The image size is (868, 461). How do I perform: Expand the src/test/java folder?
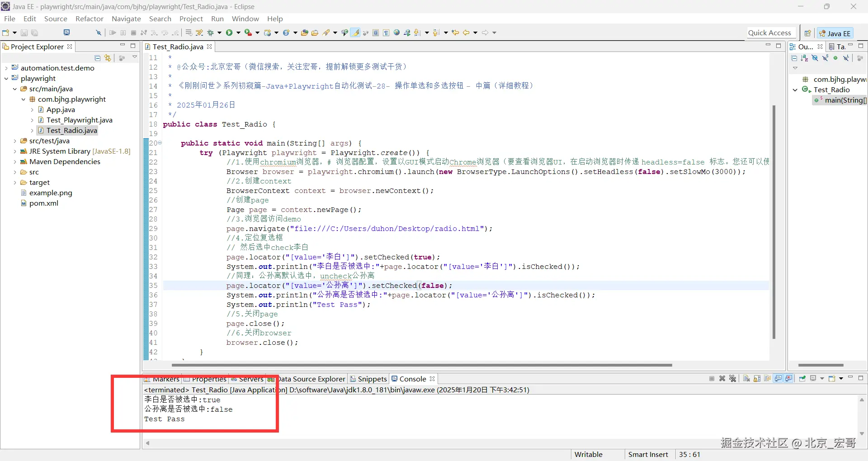15,141
